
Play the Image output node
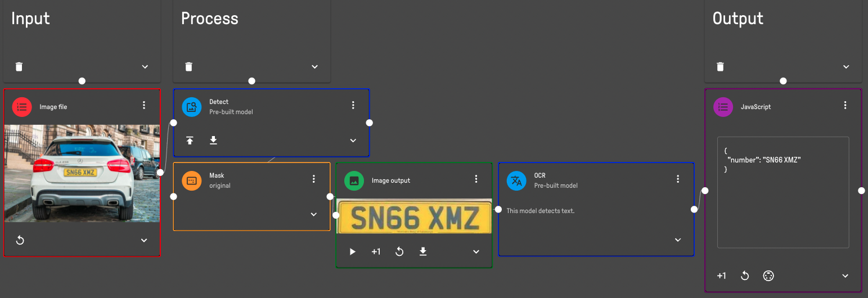pyautogui.click(x=353, y=251)
